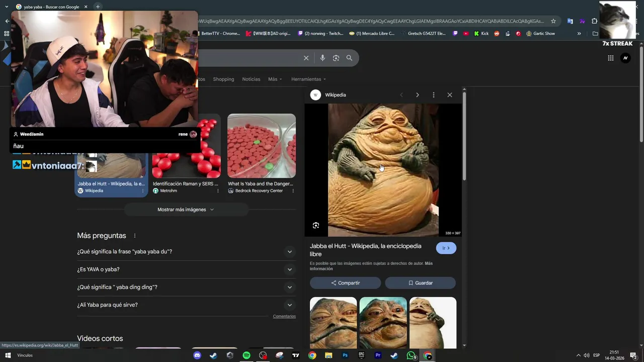Open WhatsApp from the taskbar
Image resolution: width=644 pixels, height=362 pixels.
tap(411, 355)
